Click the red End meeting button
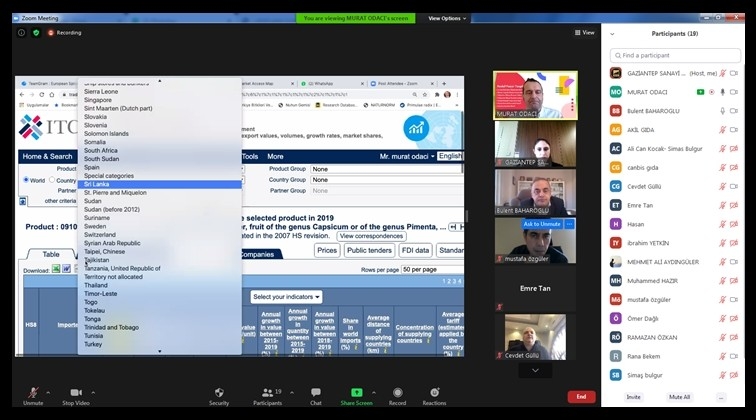Viewport: 756px width, 420px height. point(581,396)
